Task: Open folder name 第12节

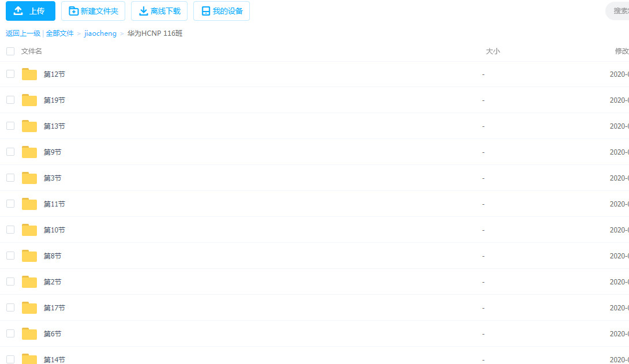Action: [x=54, y=74]
